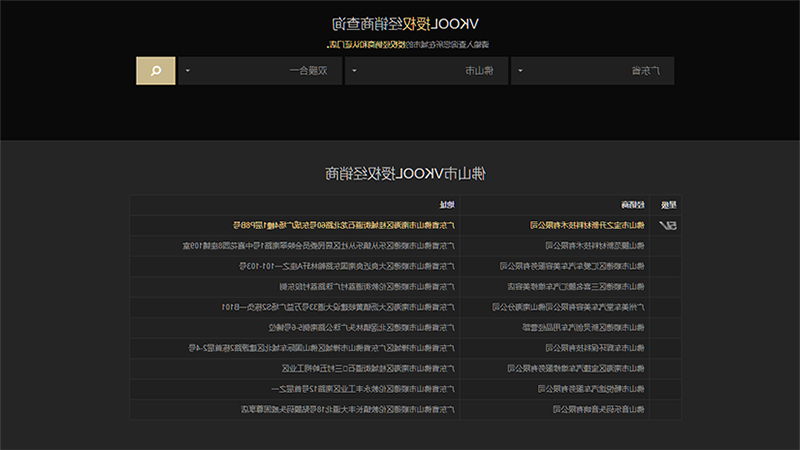The image size is (800, 450).
Task: Click the 双膜合一 dropdown arrow
Action: point(188,70)
